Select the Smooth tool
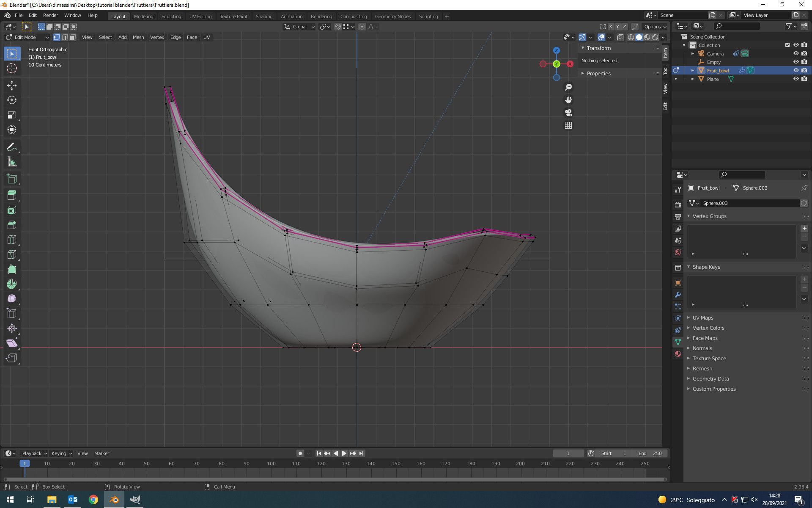 [x=12, y=299]
